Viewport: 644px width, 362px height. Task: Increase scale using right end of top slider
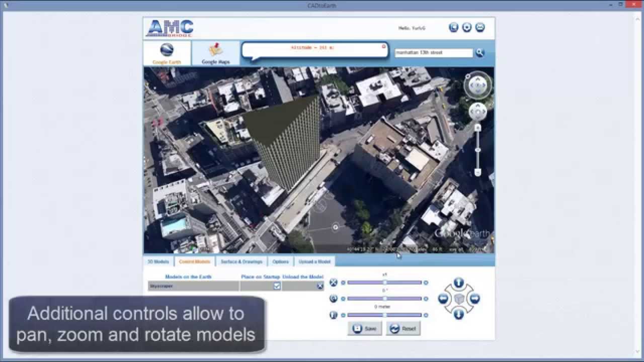[426, 283]
